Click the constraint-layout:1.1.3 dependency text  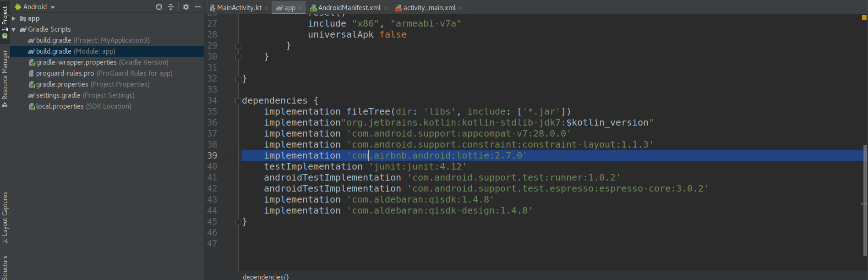point(500,144)
